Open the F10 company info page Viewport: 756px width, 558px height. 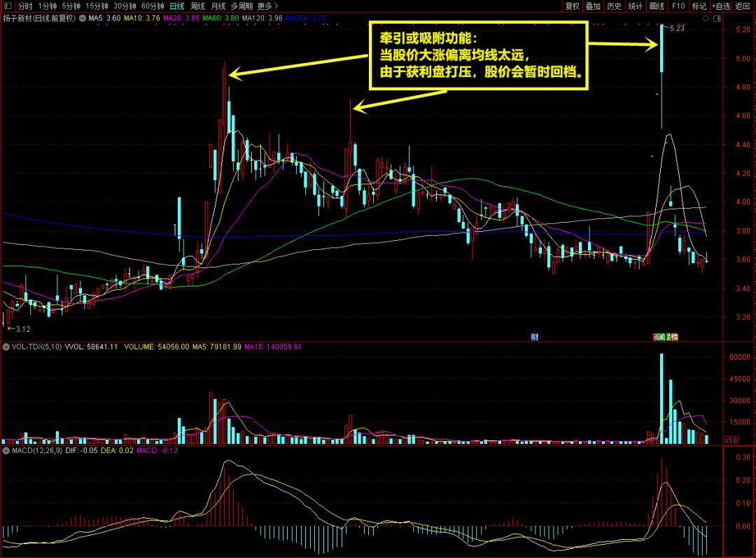coord(678,6)
